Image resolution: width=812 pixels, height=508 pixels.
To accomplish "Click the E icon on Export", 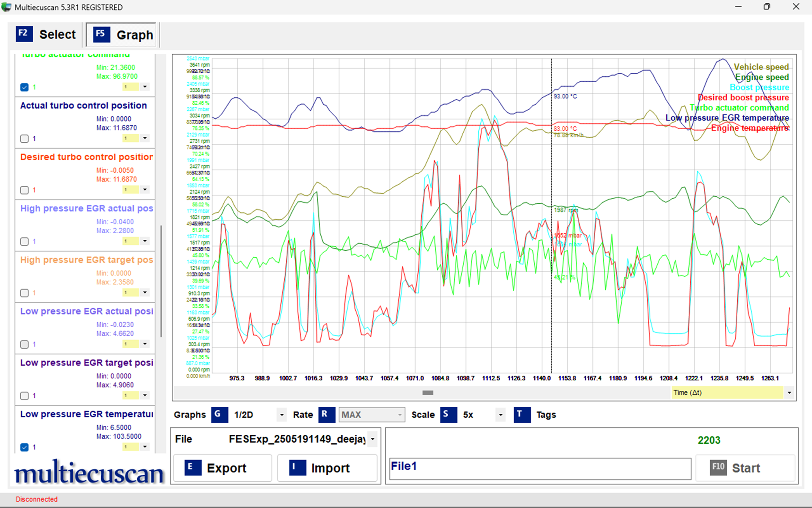I will (193, 467).
